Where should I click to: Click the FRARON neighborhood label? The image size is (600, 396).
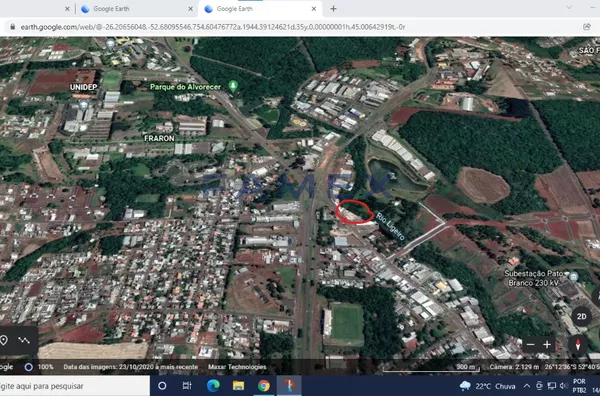(x=159, y=138)
